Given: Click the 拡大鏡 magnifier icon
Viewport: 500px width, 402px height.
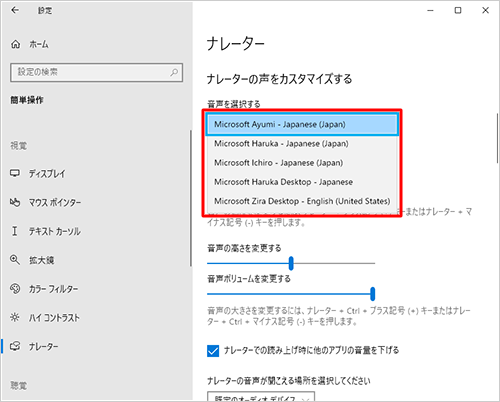Looking at the screenshot, I should [15, 260].
